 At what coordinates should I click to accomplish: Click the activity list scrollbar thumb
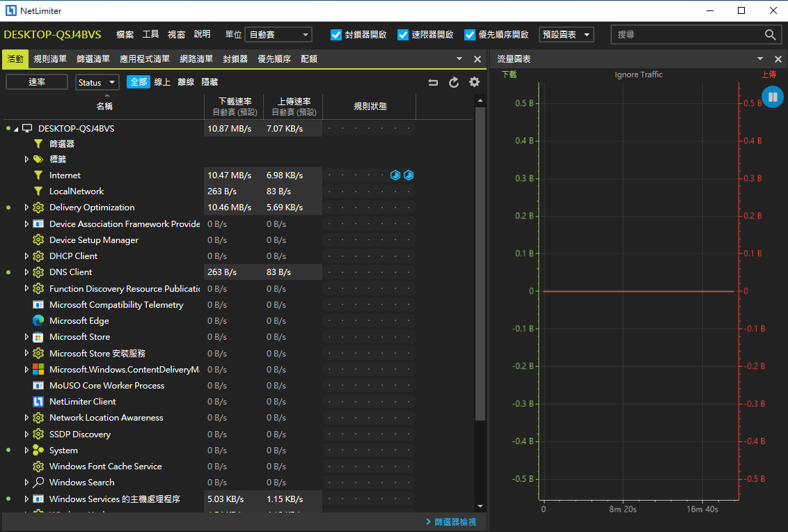coord(480,263)
